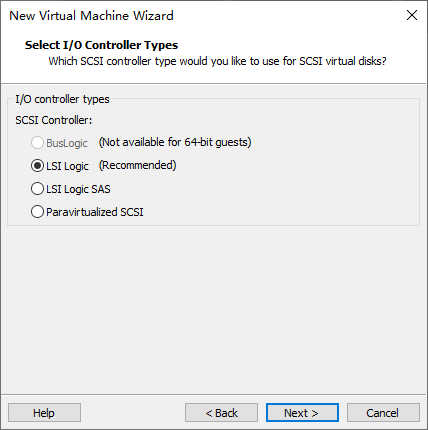Click the "LSI Logic" option label text
The height and width of the screenshot is (430, 428).
[67, 166]
